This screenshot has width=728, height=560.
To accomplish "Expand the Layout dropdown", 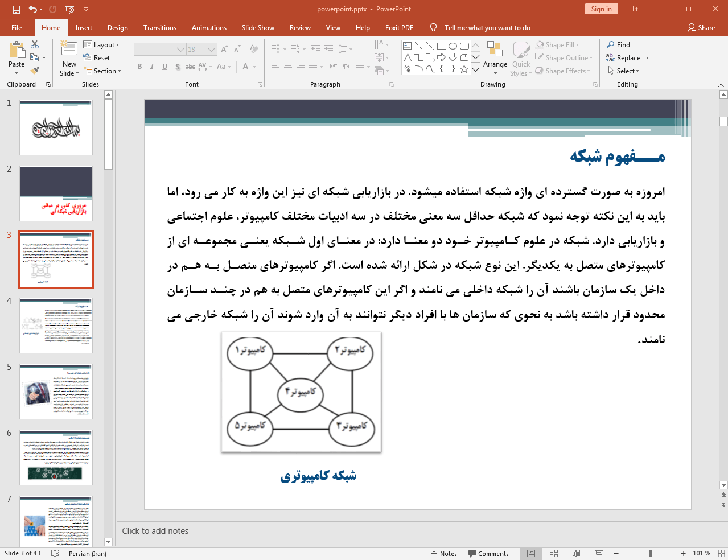I will point(101,45).
